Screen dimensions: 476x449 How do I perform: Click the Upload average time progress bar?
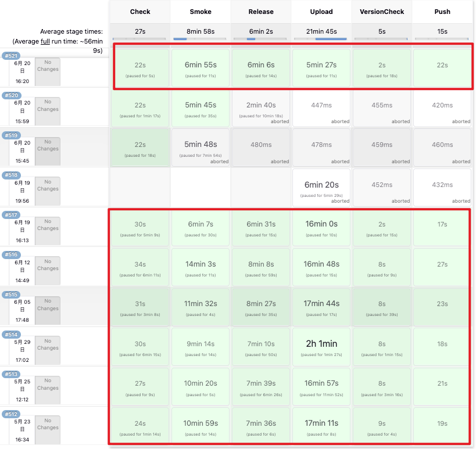[x=321, y=39]
